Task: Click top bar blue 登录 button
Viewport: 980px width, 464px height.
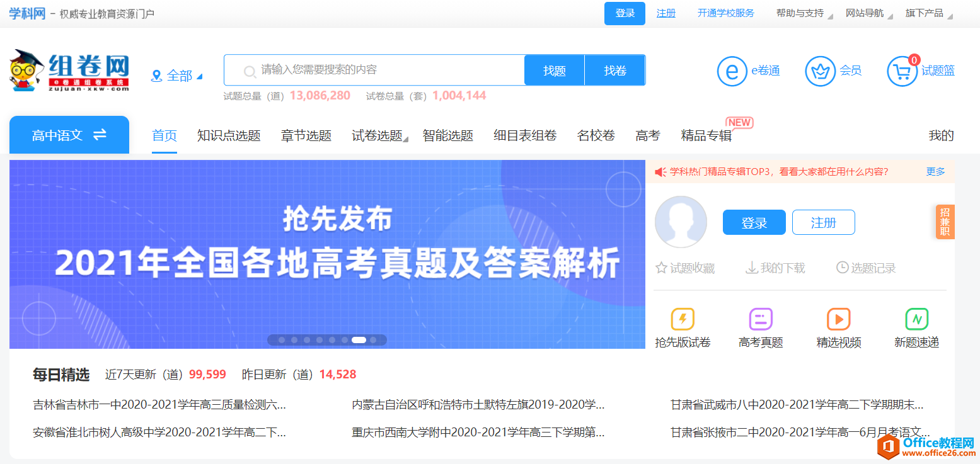Action: 625,13
